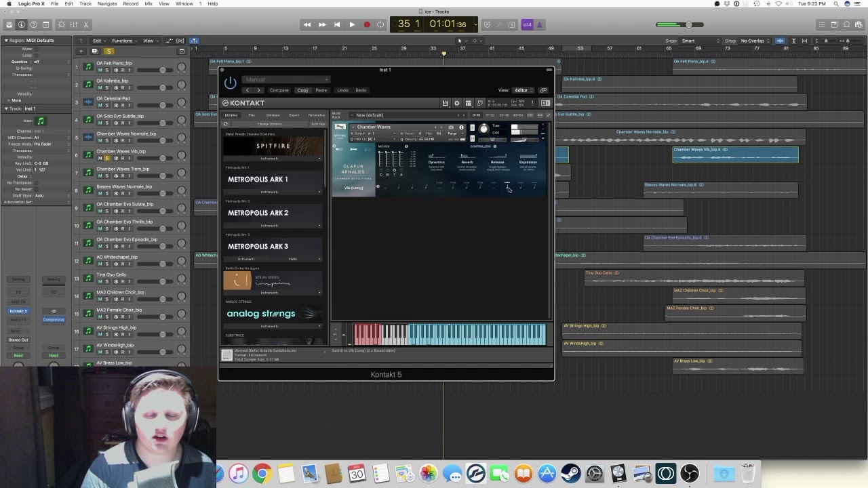Click Manage Libraries button in Kontakt

coord(269,124)
